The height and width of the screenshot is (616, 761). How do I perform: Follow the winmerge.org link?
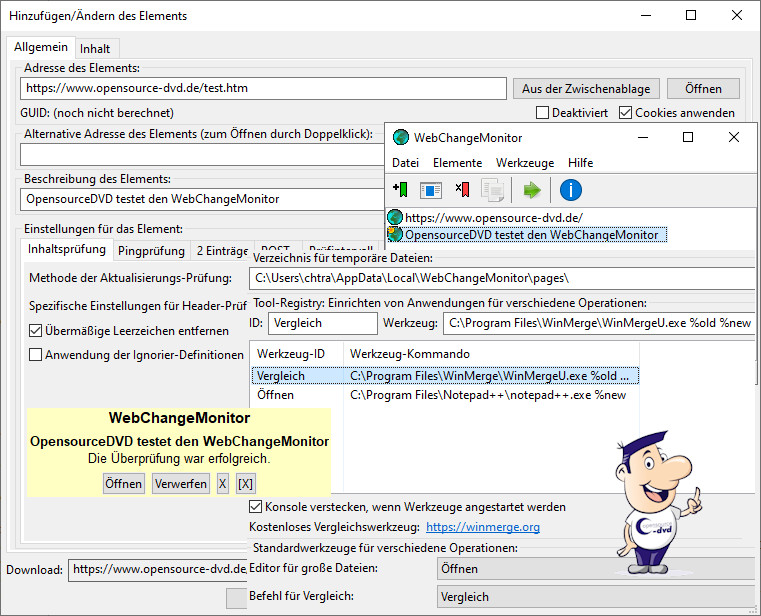(483, 527)
